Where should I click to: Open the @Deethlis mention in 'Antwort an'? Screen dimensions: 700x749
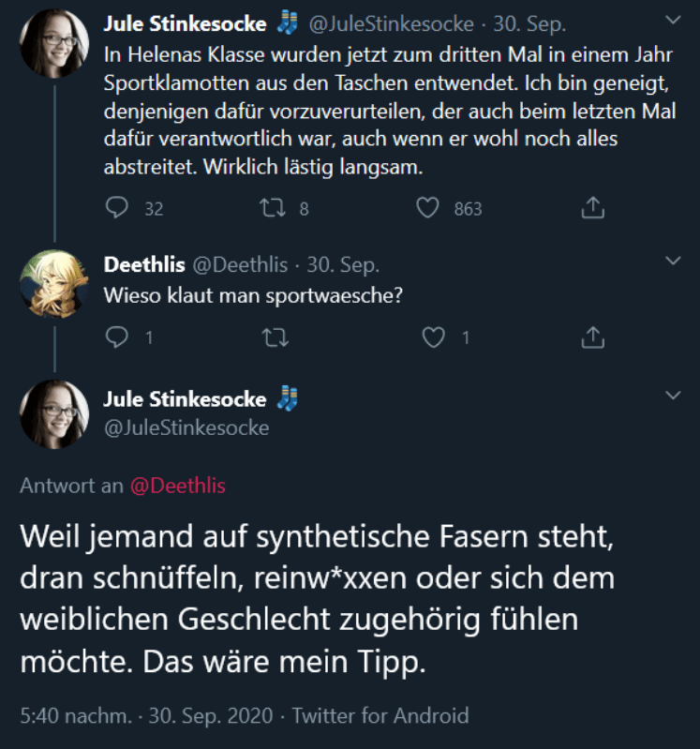pyautogui.click(x=177, y=486)
